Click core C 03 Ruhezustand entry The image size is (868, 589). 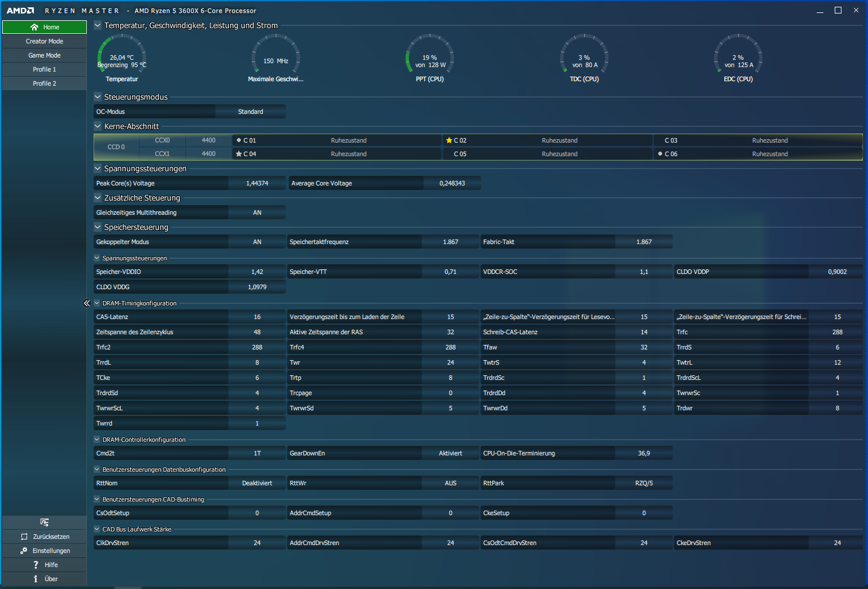click(758, 140)
